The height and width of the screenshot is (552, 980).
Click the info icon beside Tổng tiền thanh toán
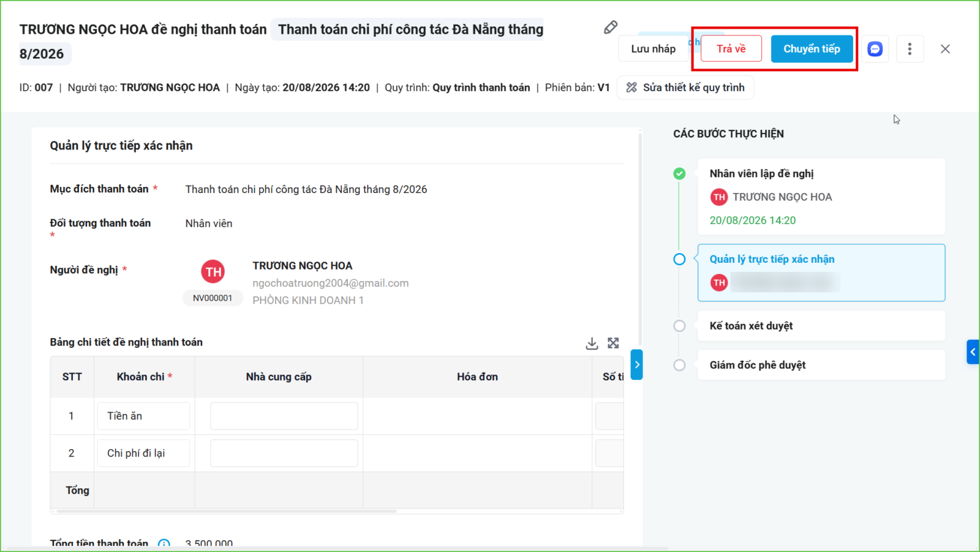tap(164, 543)
